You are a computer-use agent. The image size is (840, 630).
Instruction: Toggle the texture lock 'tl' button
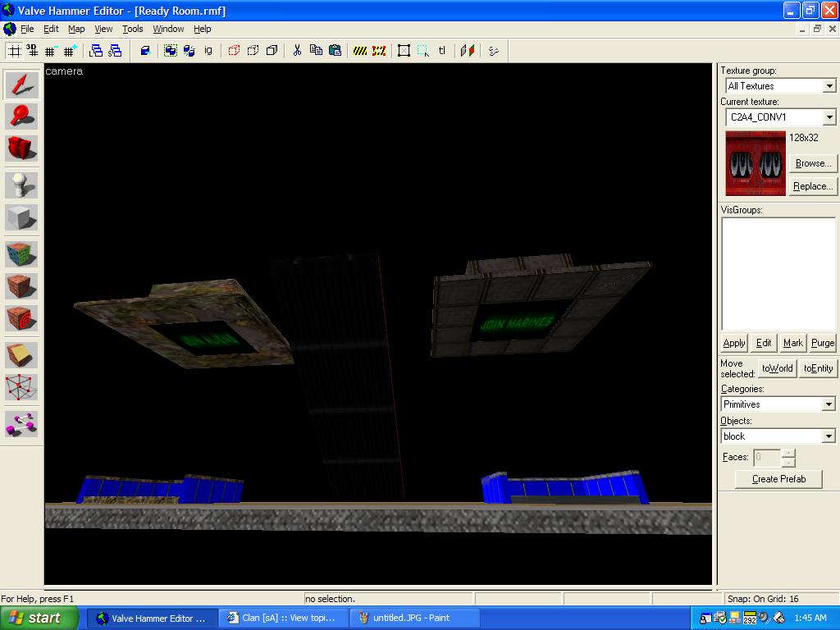(x=442, y=51)
